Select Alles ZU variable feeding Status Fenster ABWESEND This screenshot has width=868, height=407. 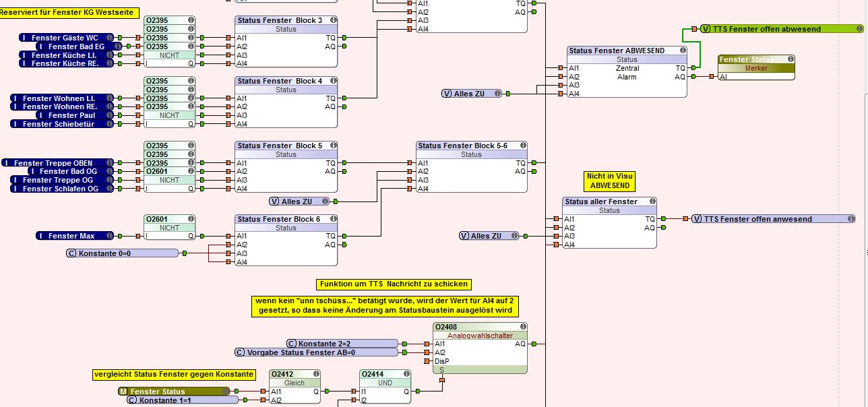(472, 94)
